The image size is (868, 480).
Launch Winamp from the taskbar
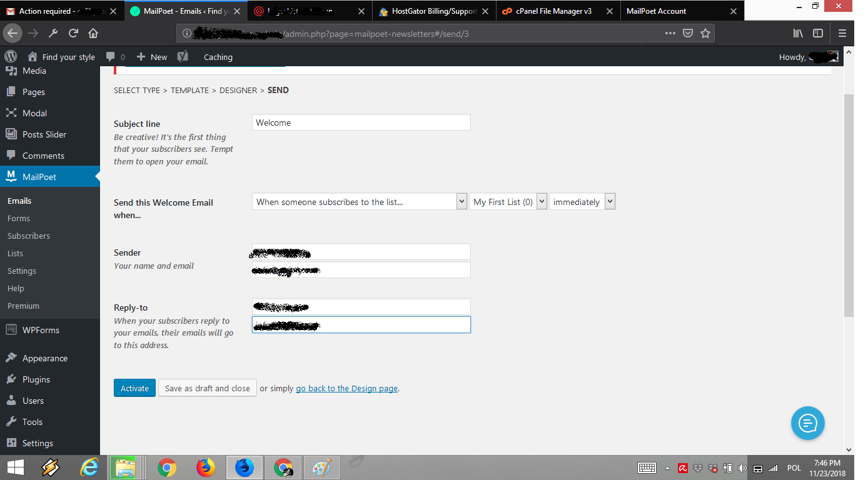50,467
